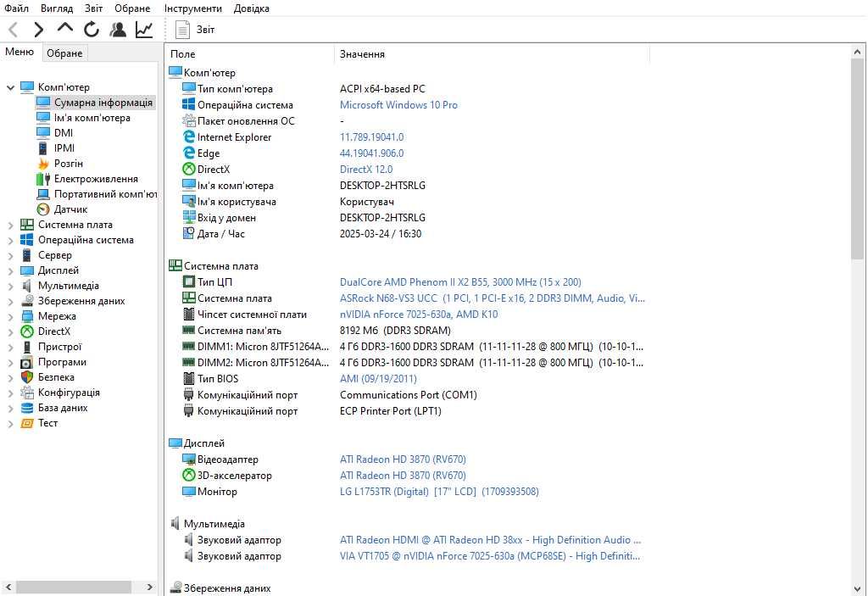Click the Електроживлення battery icon
This screenshot has height=596, width=868.
[43, 179]
